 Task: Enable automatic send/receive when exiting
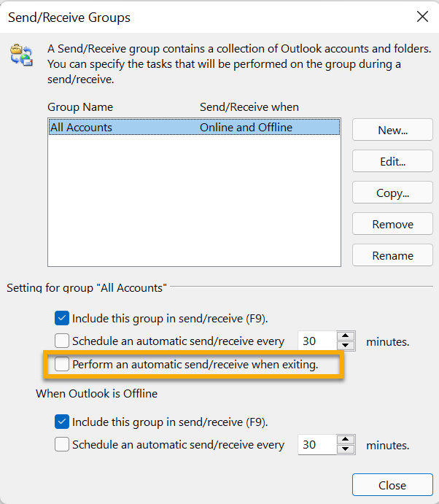[62, 364]
